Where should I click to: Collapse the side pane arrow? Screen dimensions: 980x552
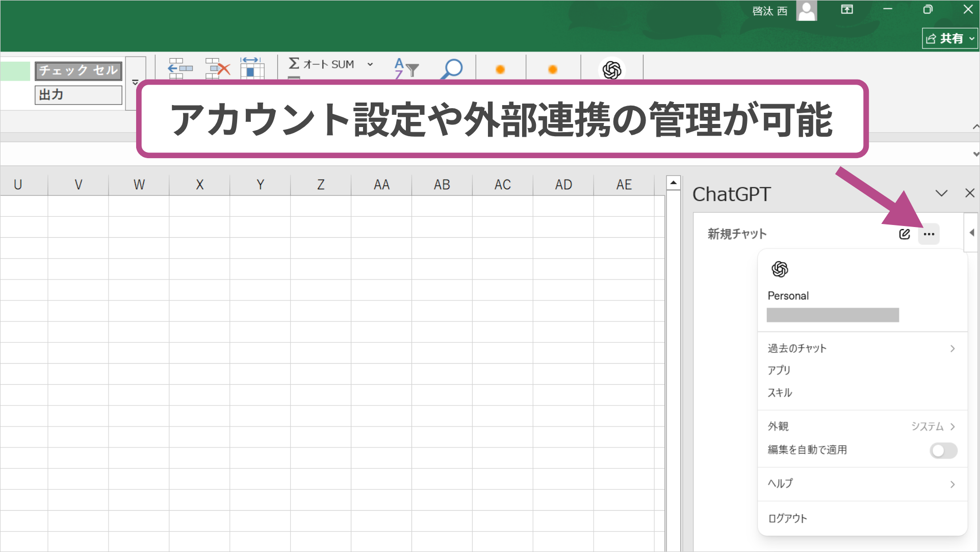(972, 233)
